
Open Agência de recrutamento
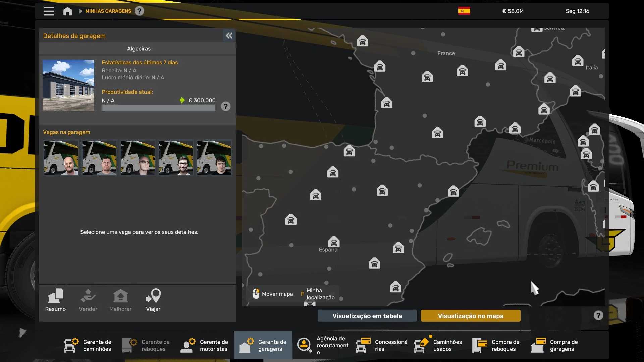click(322, 345)
